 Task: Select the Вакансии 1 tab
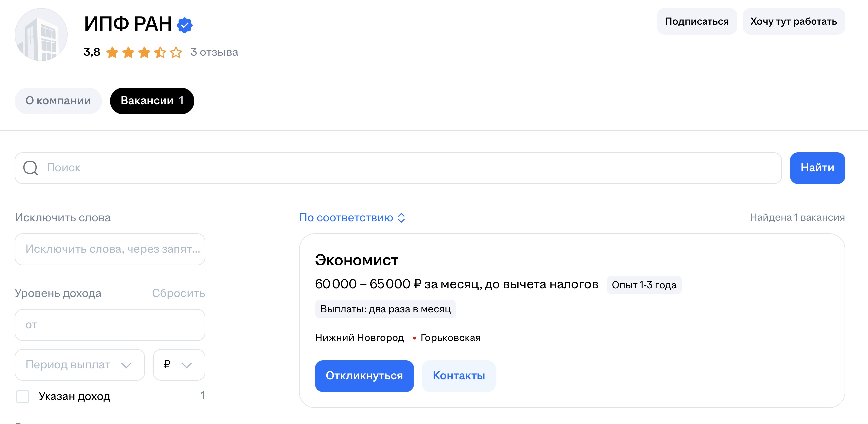tap(152, 101)
